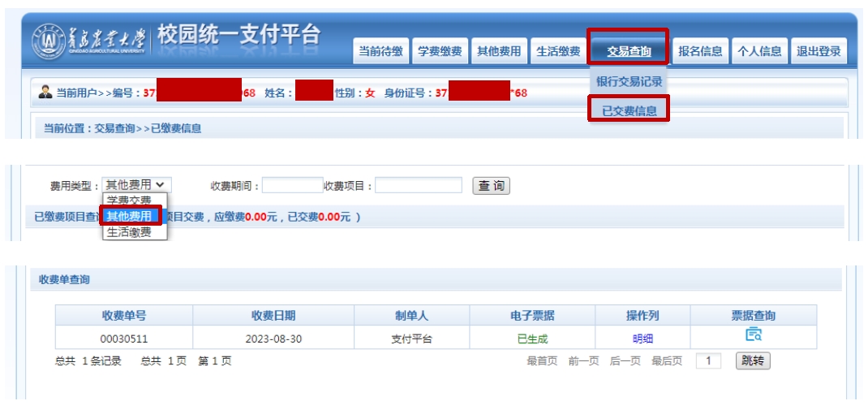Click the 票据查询 column header
Screen dimensions: 868x414
(754, 315)
